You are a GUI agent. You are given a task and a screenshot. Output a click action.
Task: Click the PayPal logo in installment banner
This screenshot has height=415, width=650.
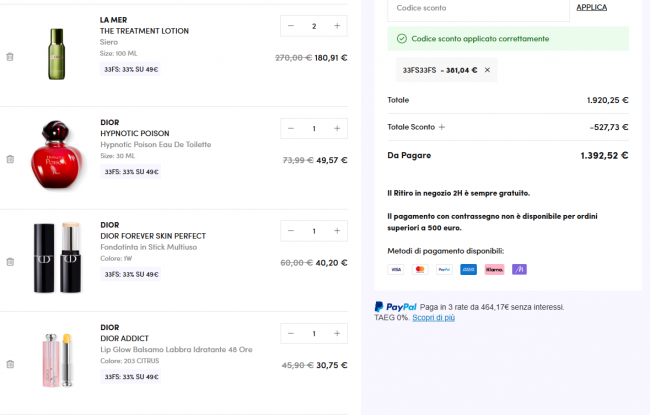395,307
